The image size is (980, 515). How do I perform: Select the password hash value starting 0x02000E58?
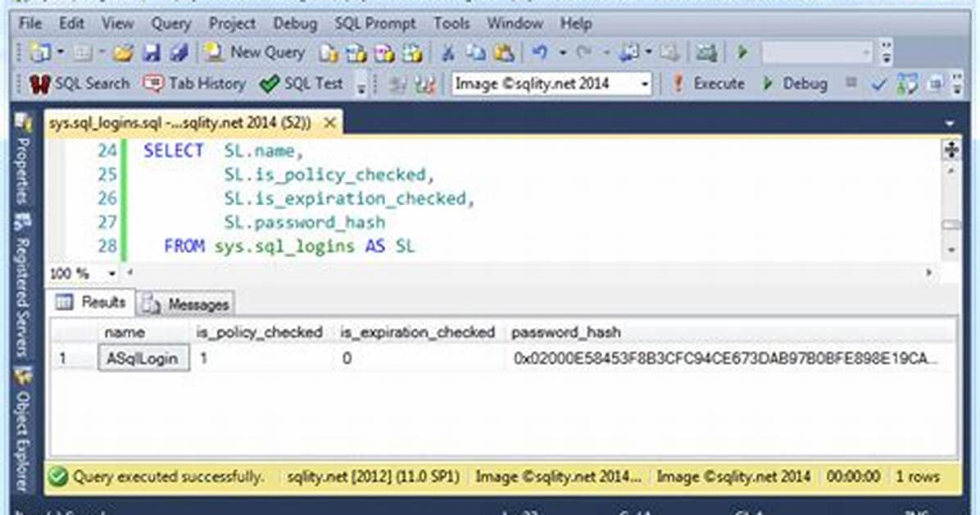(x=726, y=358)
